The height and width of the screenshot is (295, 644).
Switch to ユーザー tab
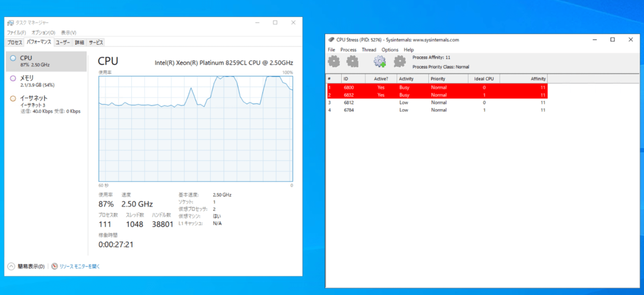coord(63,42)
